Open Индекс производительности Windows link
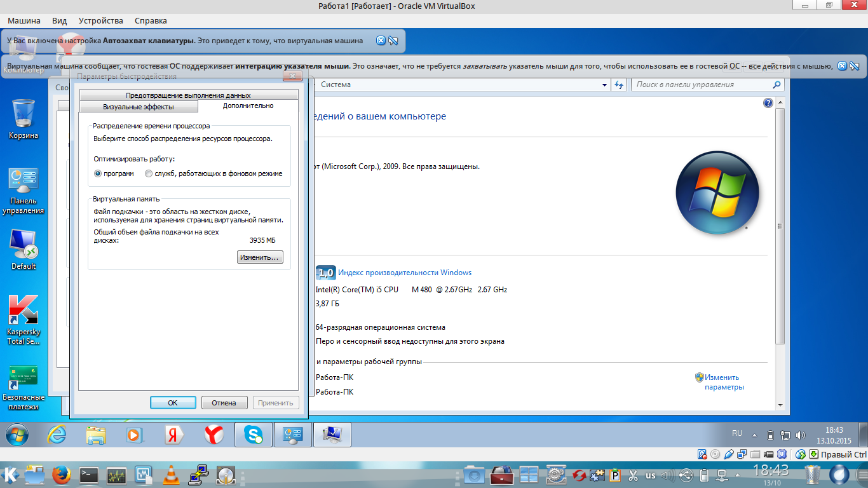This screenshot has height=488, width=868. [x=405, y=273]
